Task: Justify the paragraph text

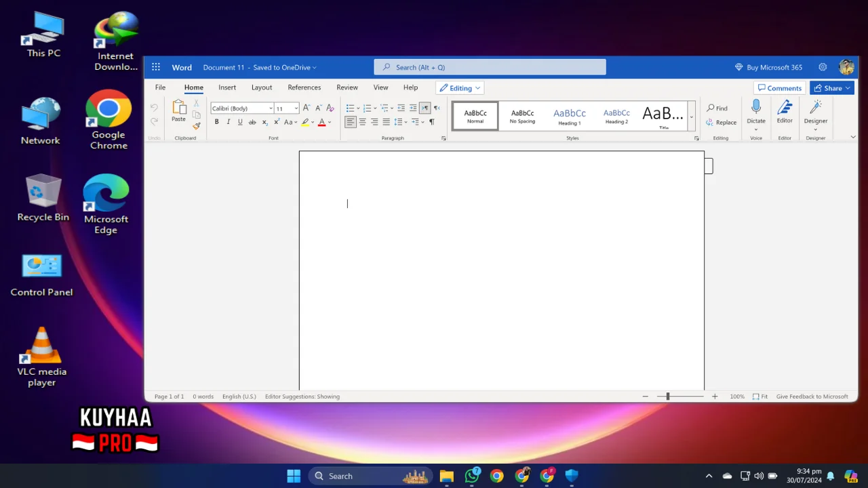Action: tap(386, 122)
